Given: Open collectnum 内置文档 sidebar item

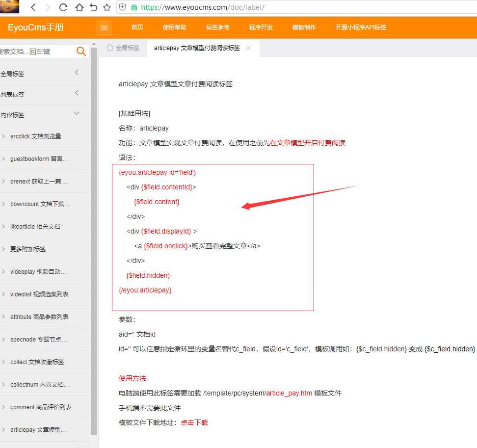Looking at the screenshot, I should [45, 384].
